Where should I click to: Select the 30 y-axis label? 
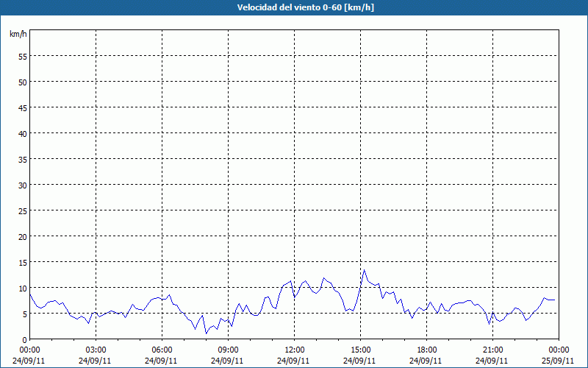point(23,185)
